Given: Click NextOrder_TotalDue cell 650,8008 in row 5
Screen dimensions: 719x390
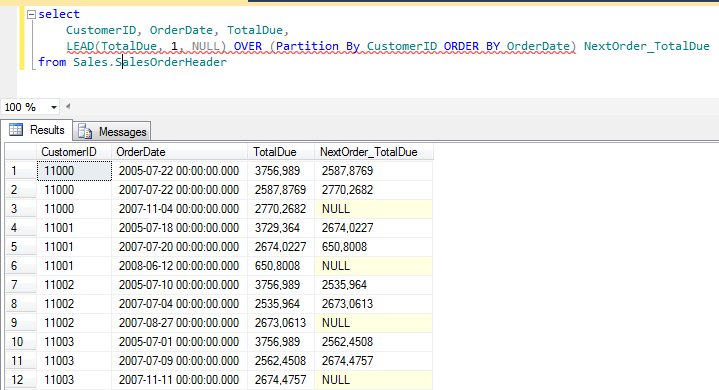Looking at the screenshot, I should (373, 247).
